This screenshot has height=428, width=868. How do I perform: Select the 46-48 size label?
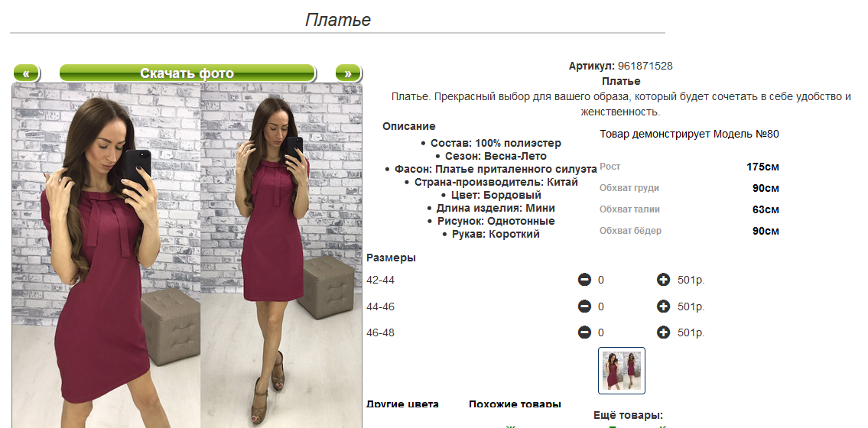381,333
